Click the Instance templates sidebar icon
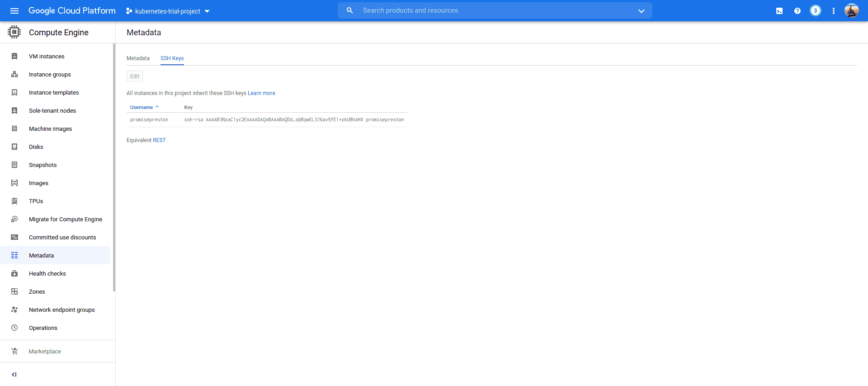The image size is (868, 386). coord(14,92)
